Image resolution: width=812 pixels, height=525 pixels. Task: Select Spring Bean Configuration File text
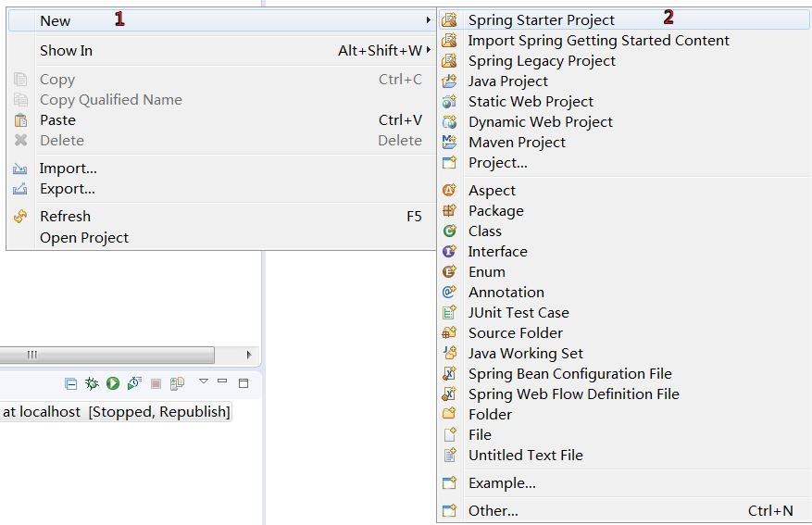[569, 374]
